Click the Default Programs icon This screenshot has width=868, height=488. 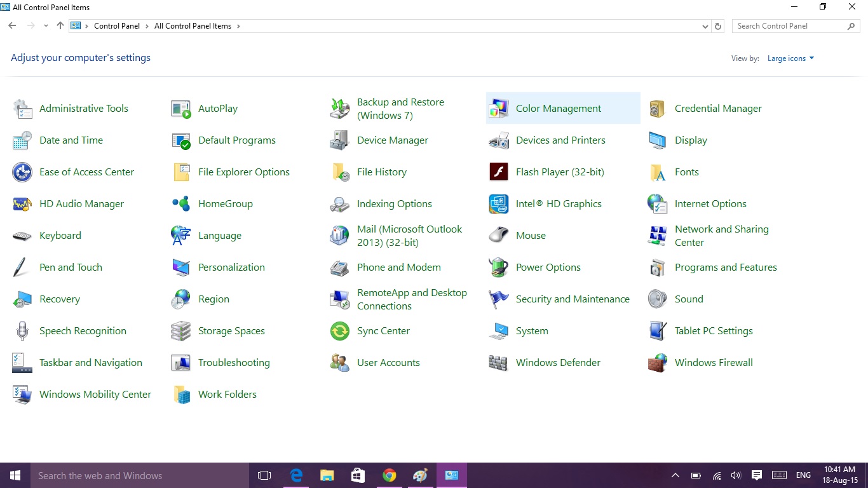tap(181, 140)
